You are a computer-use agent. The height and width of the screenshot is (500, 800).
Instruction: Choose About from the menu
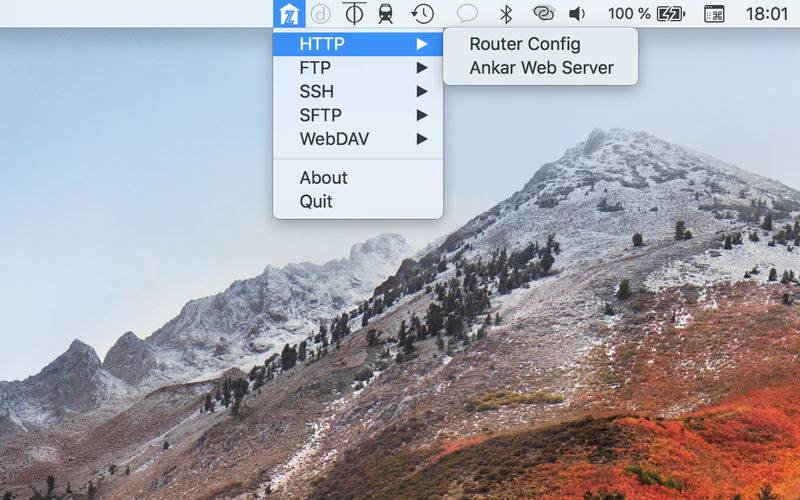coord(358,178)
